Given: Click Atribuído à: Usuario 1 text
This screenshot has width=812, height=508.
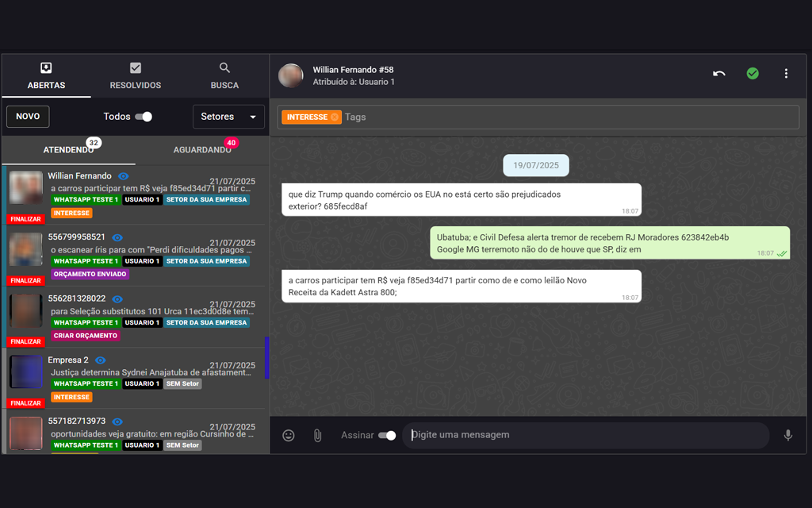Looking at the screenshot, I should coord(354,82).
